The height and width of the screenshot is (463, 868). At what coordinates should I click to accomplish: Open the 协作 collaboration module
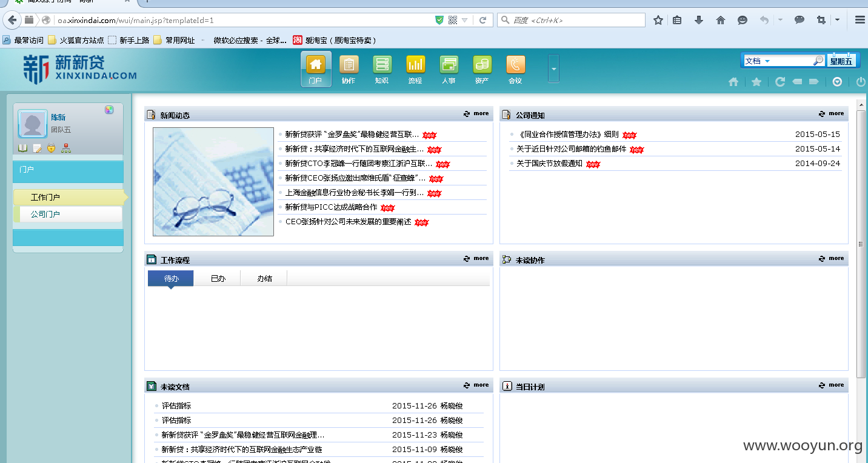click(349, 69)
